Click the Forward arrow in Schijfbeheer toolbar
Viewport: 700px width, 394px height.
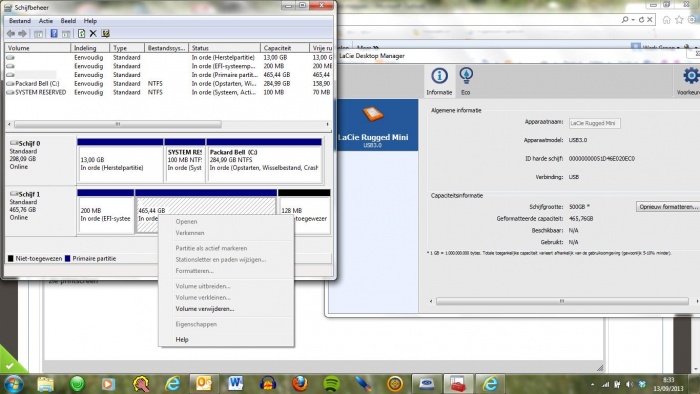coord(22,33)
